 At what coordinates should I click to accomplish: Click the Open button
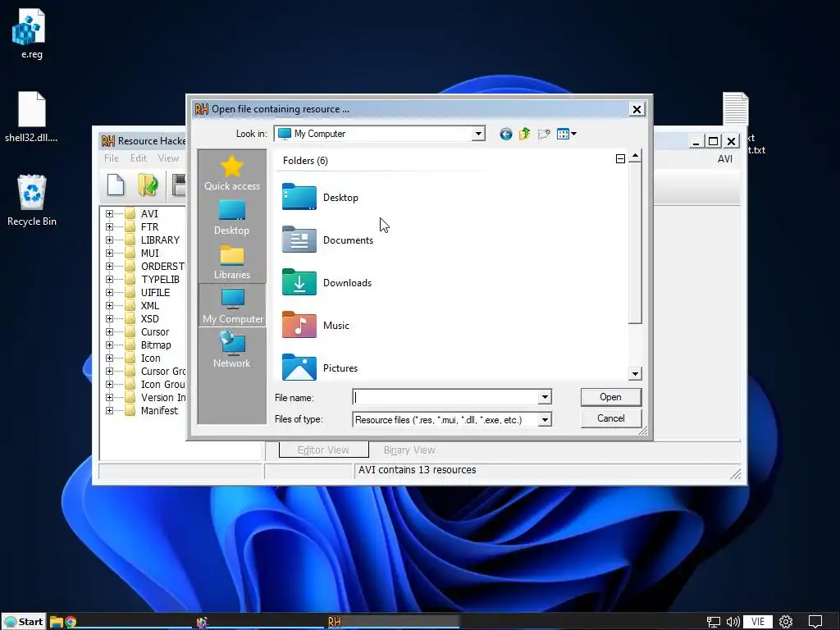pyautogui.click(x=610, y=397)
